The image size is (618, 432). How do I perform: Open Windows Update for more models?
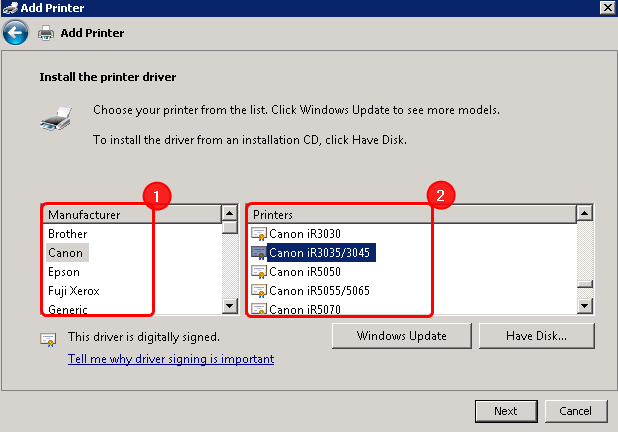[x=401, y=336]
